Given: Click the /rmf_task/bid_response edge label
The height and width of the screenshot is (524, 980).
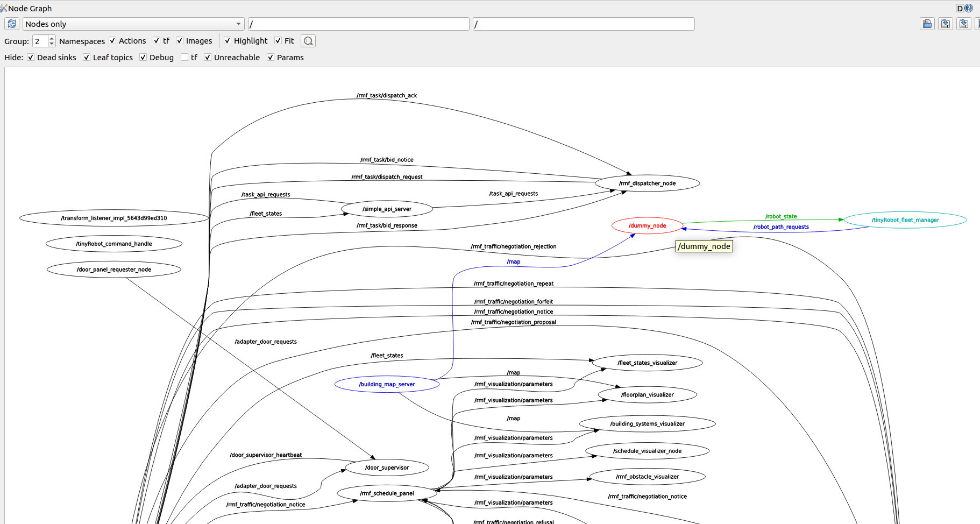Looking at the screenshot, I should (x=387, y=226).
